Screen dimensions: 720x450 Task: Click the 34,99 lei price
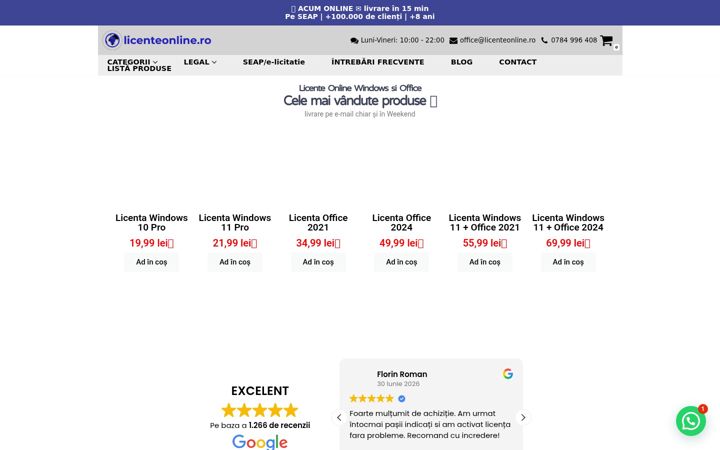coord(318,243)
